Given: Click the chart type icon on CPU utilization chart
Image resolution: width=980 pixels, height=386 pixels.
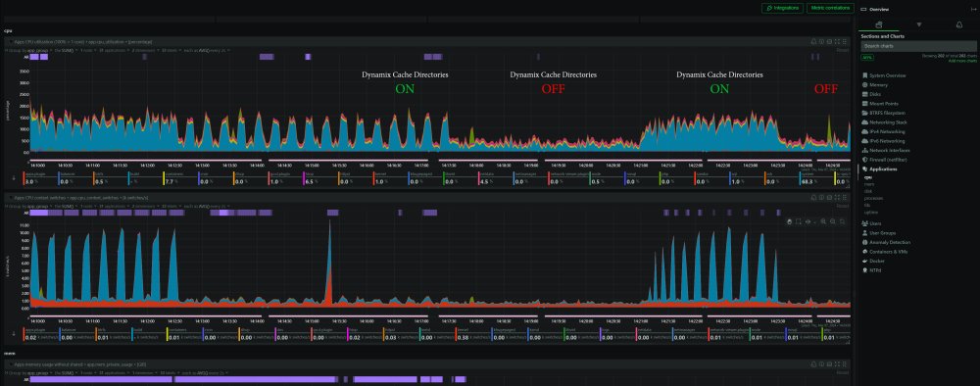Looking at the screenshot, I should tap(829, 41).
